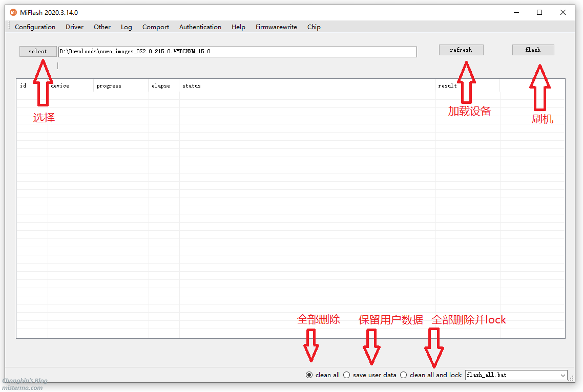Open the Chip menu
Screen dimensions: 583x392
[x=314, y=27]
